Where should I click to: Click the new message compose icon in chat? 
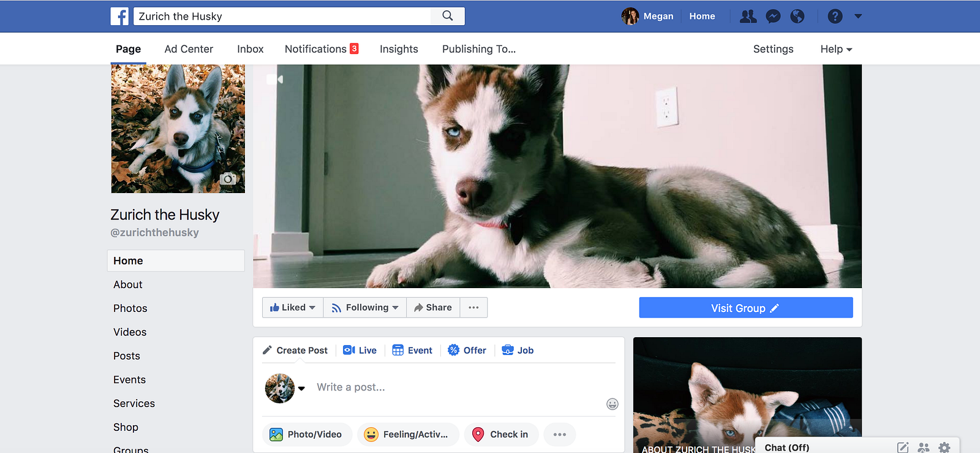point(903,447)
